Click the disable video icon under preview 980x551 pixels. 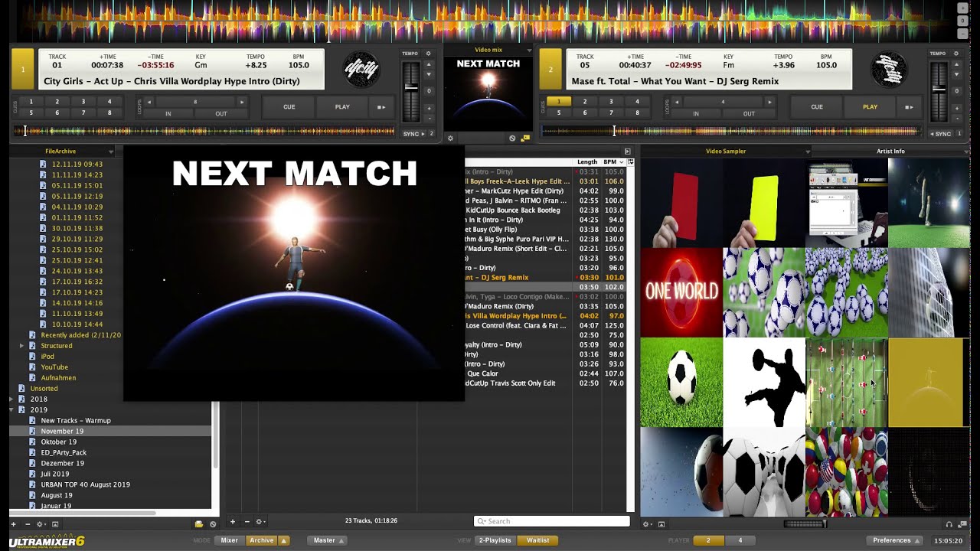click(512, 139)
